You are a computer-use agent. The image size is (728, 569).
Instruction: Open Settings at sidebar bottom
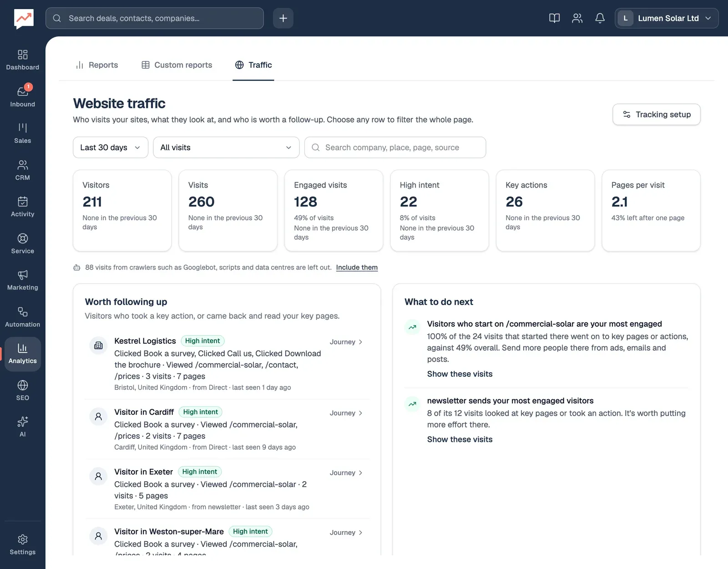pyautogui.click(x=22, y=545)
